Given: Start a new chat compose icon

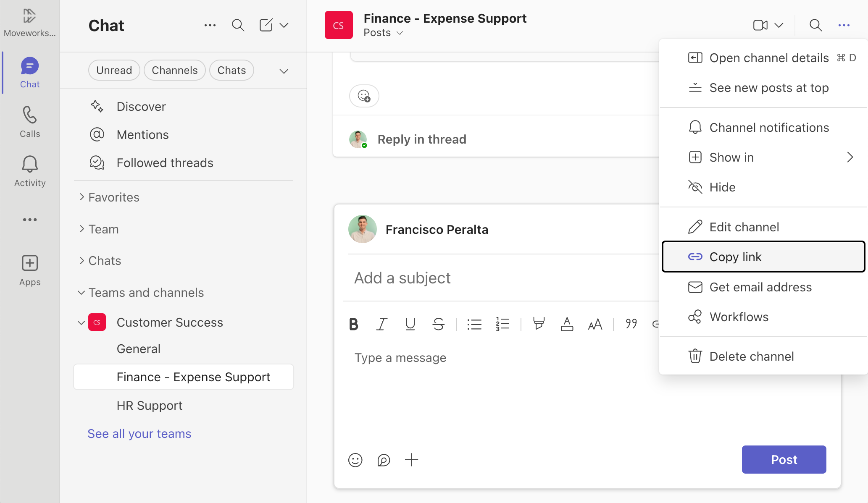Looking at the screenshot, I should (266, 25).
